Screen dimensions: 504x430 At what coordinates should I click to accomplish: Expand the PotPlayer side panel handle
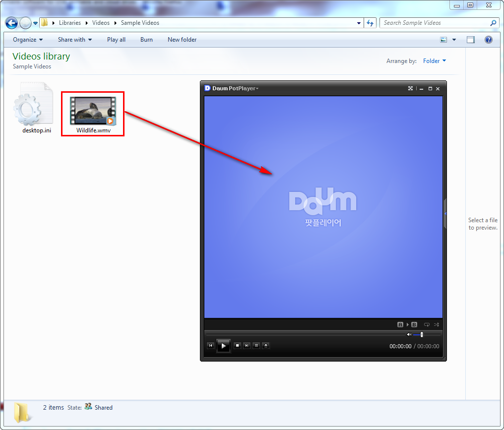pos(445,214)
